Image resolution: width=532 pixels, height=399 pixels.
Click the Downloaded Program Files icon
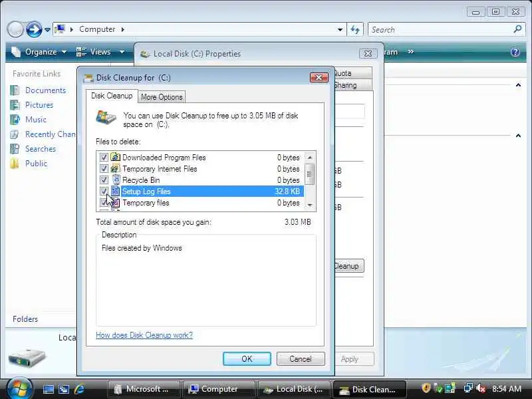click(x=115, y=157)
